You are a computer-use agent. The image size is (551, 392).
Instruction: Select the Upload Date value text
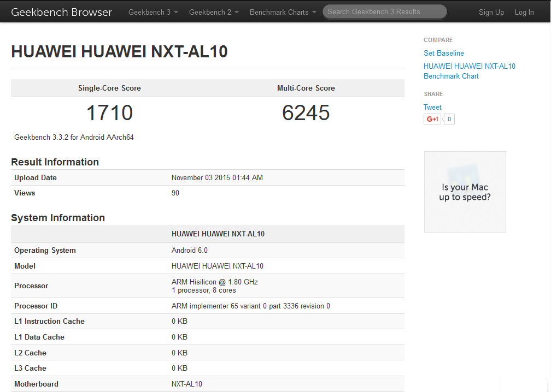tap(217, 177)
